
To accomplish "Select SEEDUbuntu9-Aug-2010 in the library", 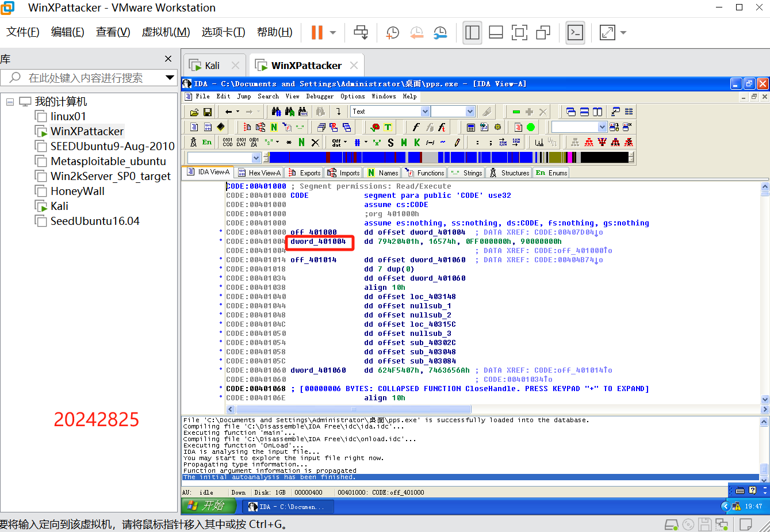I will point(113,146).
